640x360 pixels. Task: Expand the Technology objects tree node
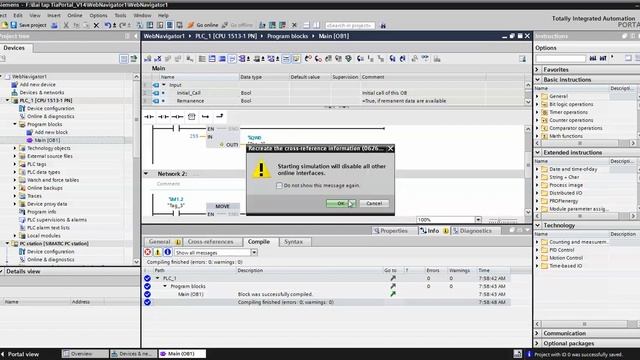pyautogui.click(x=15, y=148)
